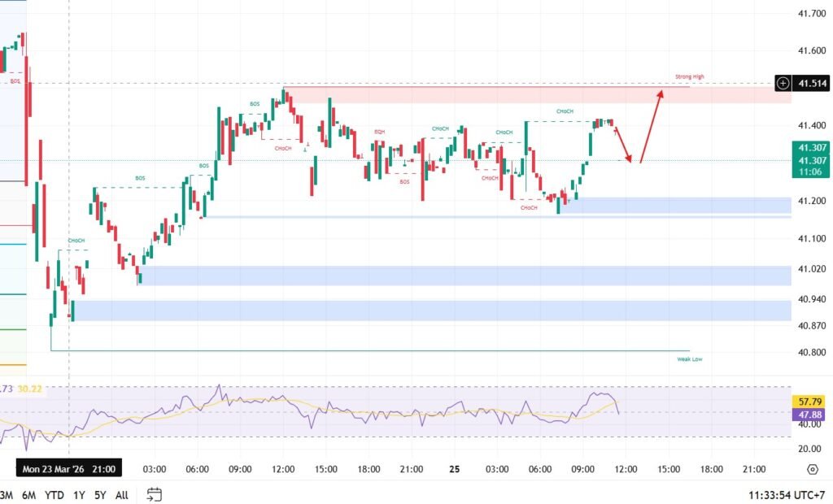Switch chart range to 6M

tap(28, 494)
